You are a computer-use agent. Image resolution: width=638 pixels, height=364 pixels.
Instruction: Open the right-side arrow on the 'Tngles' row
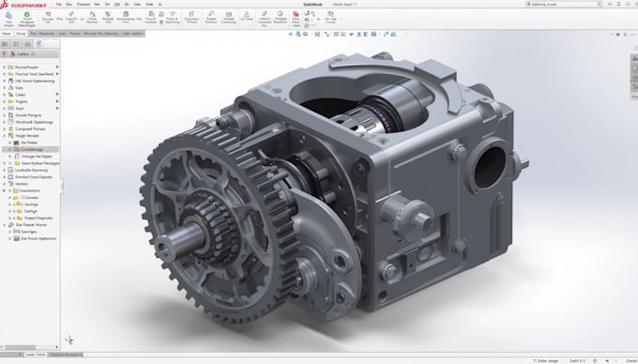[57, 101]
